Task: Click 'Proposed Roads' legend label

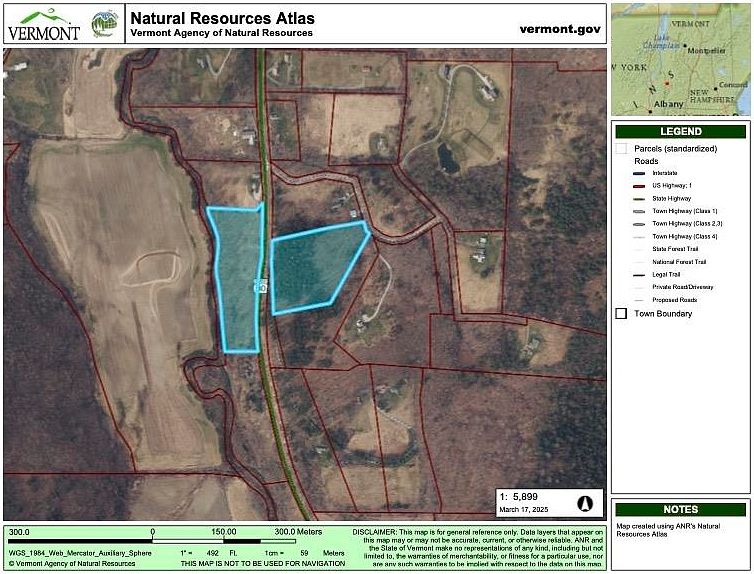Action: pos(675,300)
